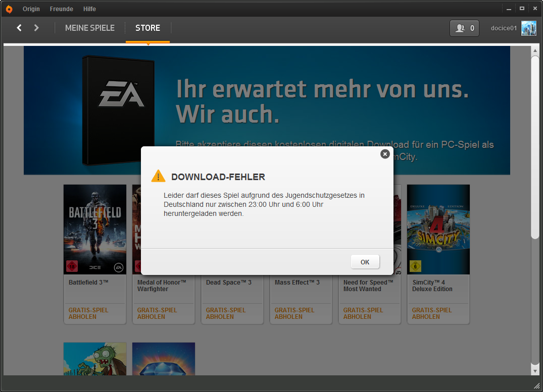Click the Origin logo icon
Viewport: 543px width, 392px height.
tap(9, 9)
